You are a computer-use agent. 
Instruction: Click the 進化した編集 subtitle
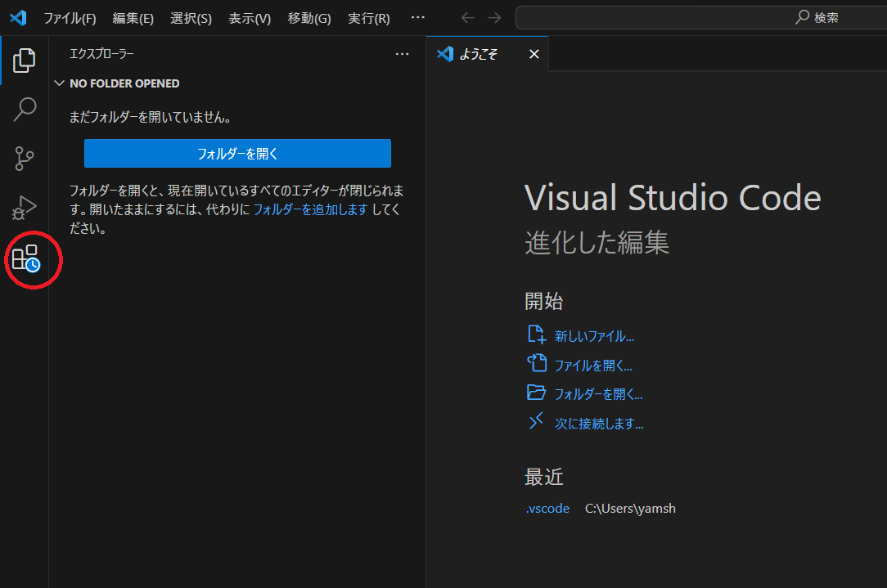click(x=597, y=243)
